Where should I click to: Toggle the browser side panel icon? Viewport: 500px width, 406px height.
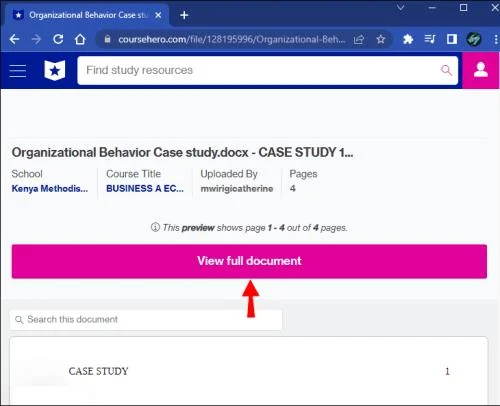coord(452,39)
